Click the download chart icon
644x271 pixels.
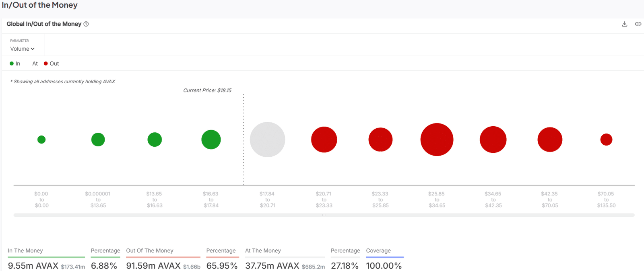pyautogui.click(x=625, y=24)
